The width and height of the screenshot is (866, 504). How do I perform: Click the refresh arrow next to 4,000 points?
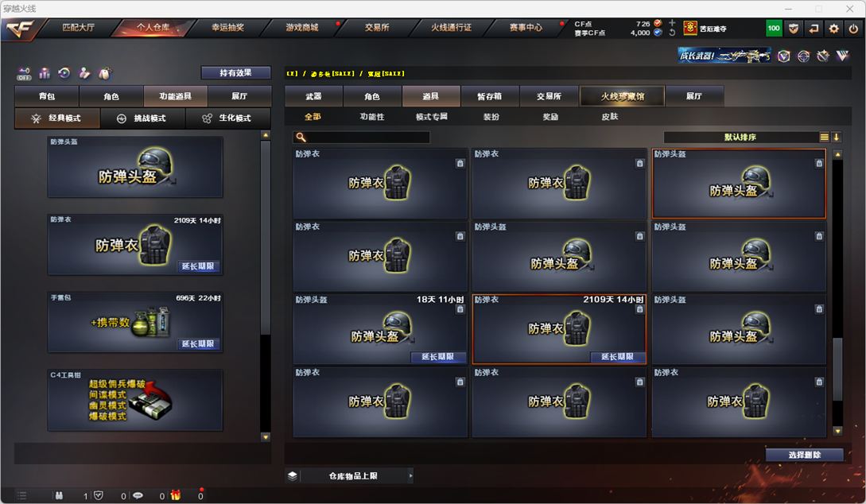[x=672, y=33]
